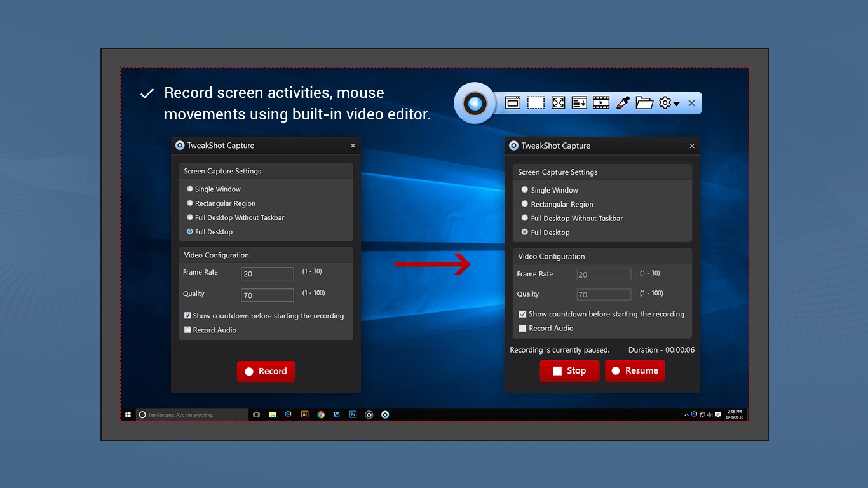Click the taskbar clock showing 2:48 PM
Image resolution: width=868 pixels, height=488 pixels.
(735, 415)
